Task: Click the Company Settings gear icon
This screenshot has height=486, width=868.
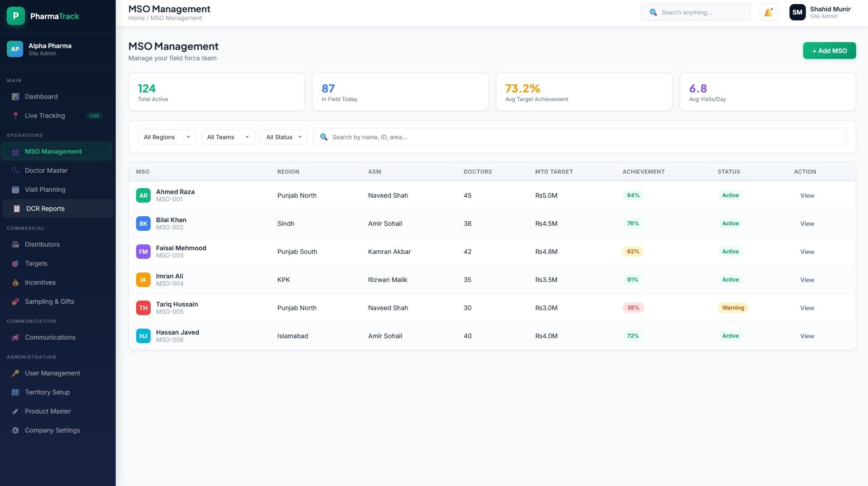Action: pyautogui.click(x=15, y=430)
